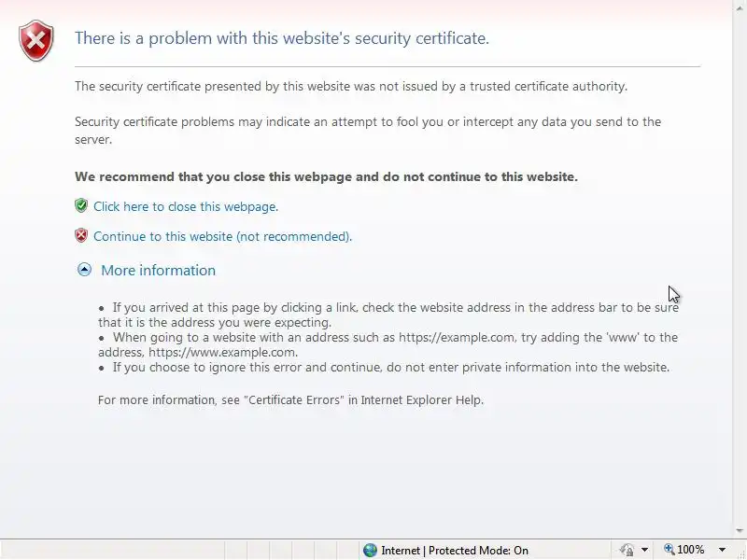Click the large red shield error icon
747x560 pixels.
click(36, 41)
